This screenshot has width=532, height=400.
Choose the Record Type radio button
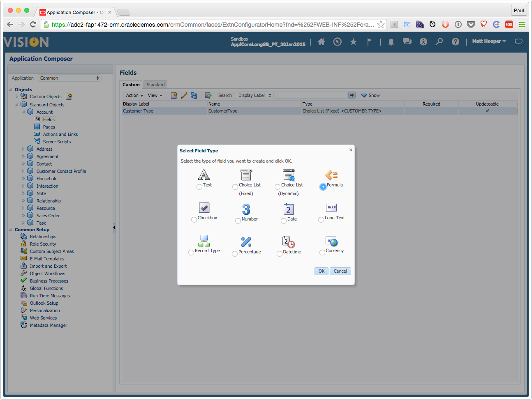[x=191, y=253]
